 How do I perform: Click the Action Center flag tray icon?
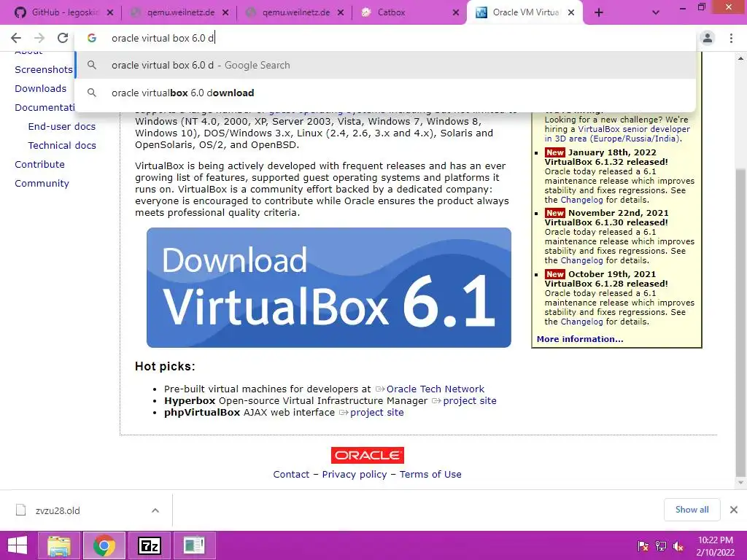click(x=643, y=546)
